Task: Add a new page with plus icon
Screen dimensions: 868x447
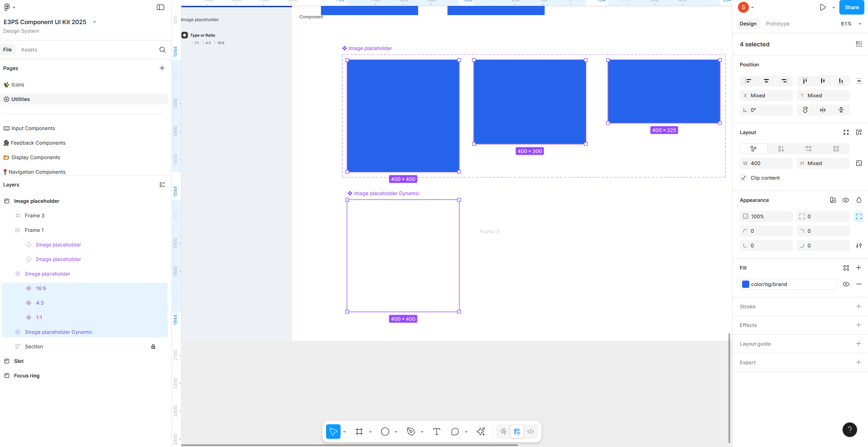Action: coord(162,68)
